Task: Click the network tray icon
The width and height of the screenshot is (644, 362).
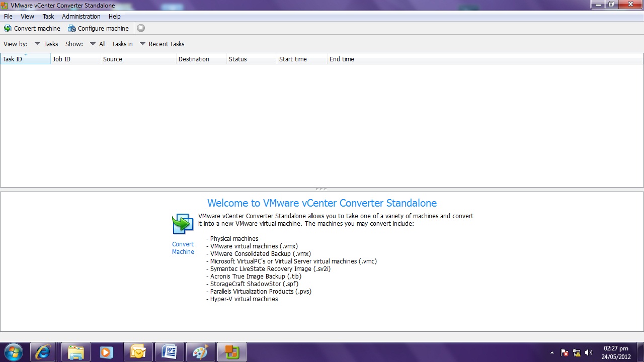Action: click(577, 352)
